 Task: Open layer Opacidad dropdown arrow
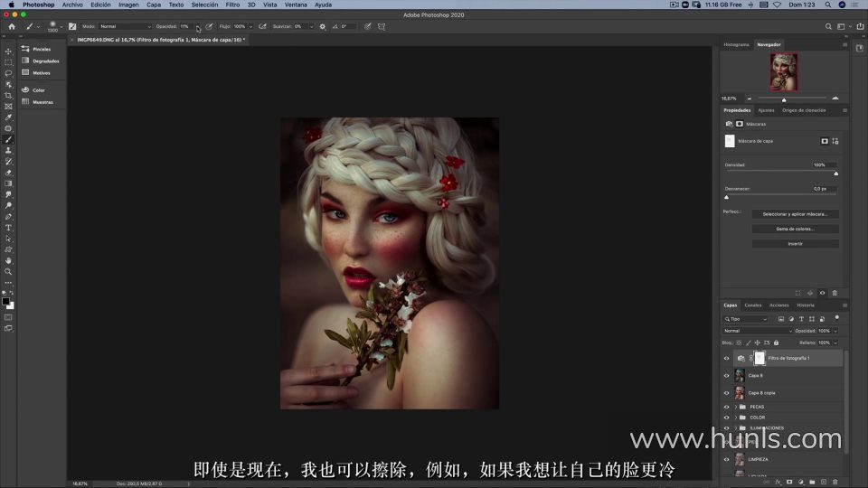point(835,331)
